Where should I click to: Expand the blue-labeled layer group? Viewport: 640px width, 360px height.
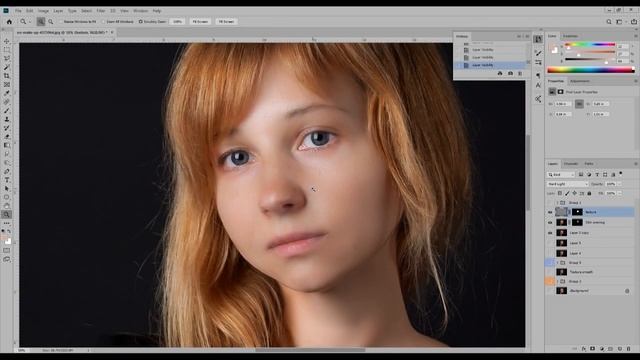557,263
